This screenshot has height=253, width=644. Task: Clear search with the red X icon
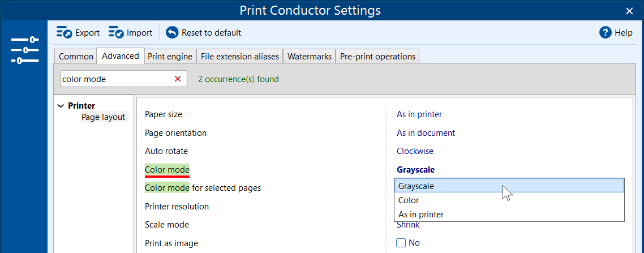(x=178, y=79)
